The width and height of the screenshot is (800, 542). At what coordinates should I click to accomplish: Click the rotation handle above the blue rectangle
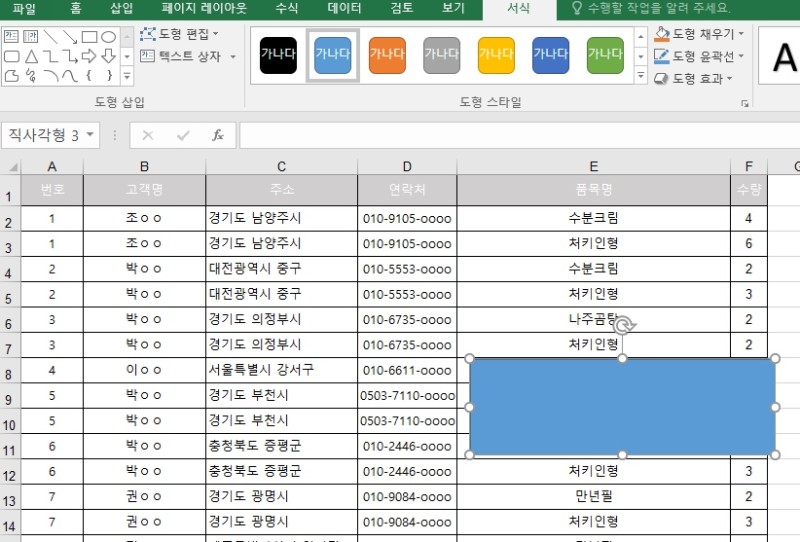(x=623, y=325)
